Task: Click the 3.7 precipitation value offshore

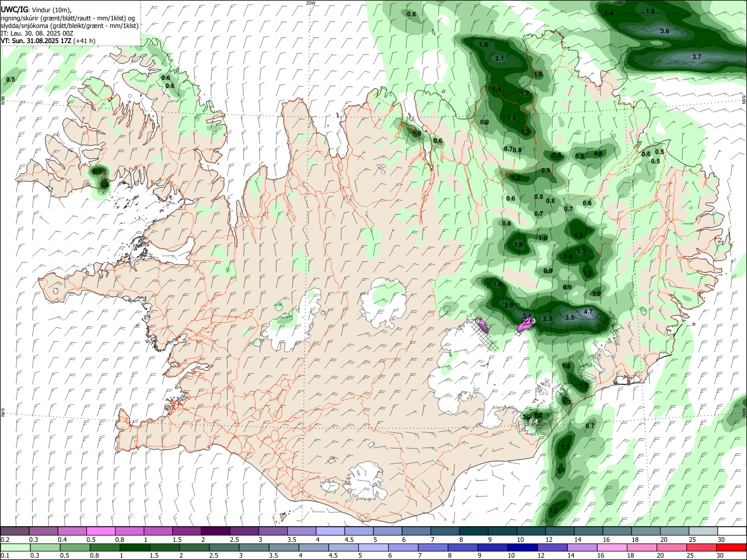Action: [x=696, y=57]
